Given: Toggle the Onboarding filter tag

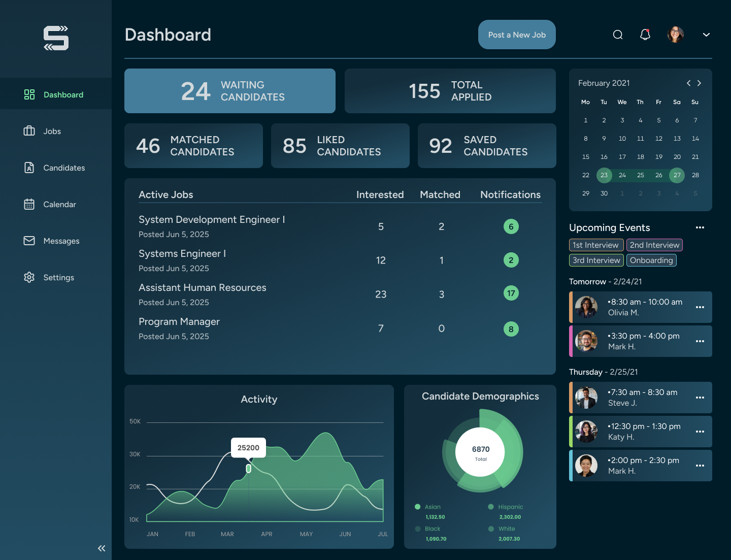Looking at the screenshot, I should click(651, 260).
